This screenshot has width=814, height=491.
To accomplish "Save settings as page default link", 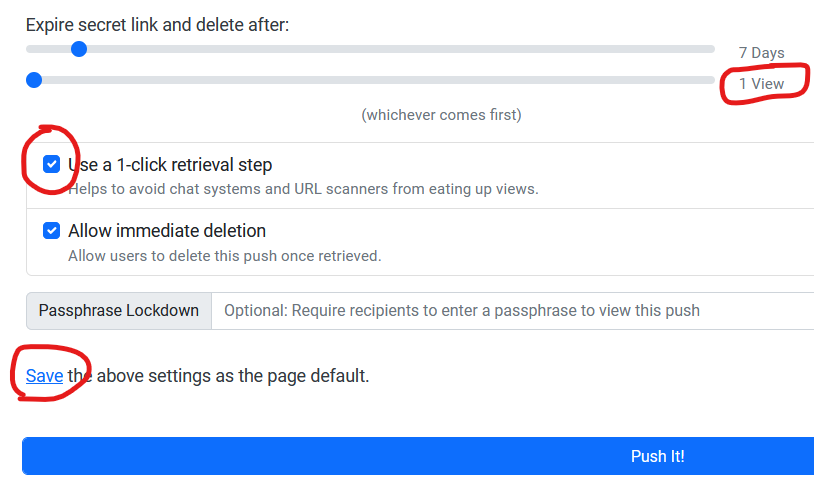I will coord(45,376).
